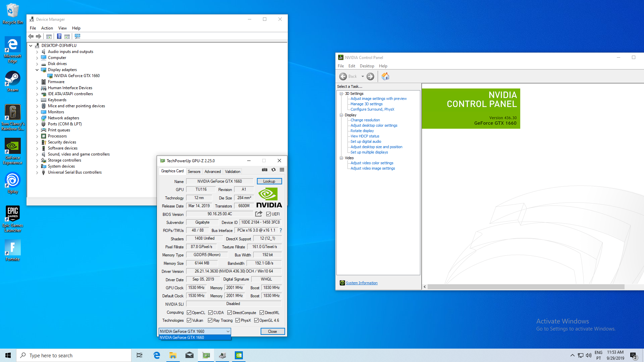Click Forward arrow in NVIDIA Control Panel

370,76
